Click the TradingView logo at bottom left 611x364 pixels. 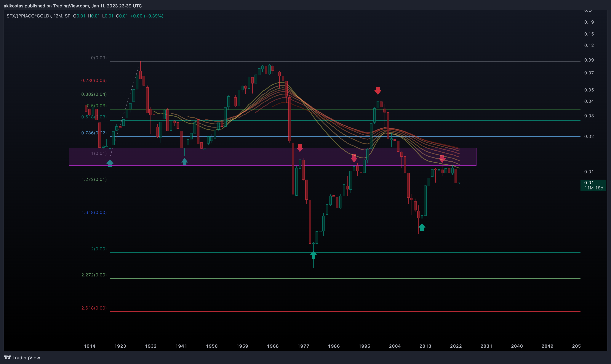tap(22, 357)
